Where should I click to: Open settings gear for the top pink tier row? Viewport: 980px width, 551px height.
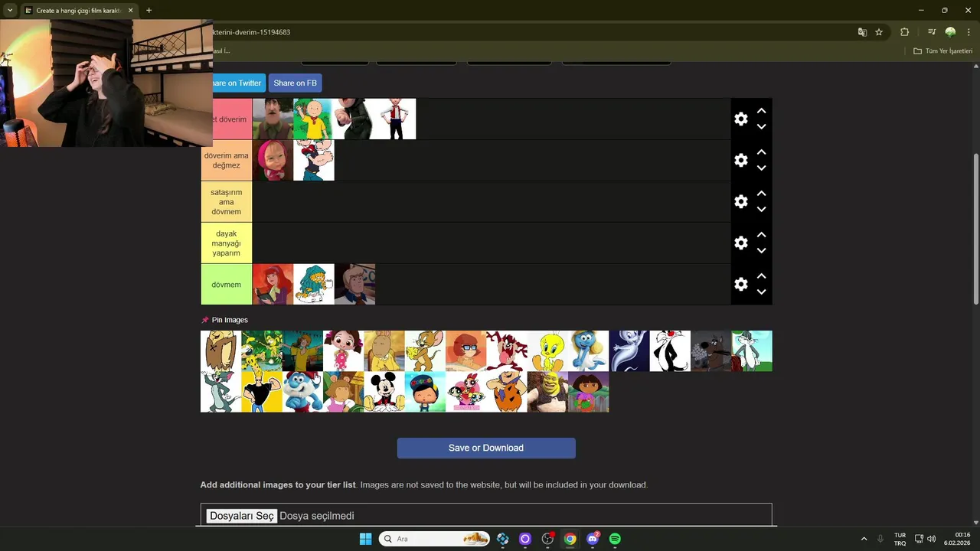pyautogui.click(x=740, y=119)
